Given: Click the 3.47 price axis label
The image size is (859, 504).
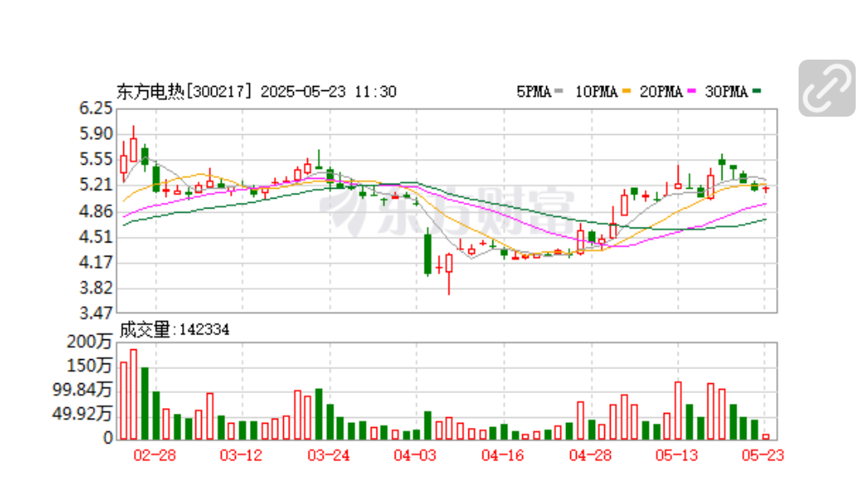Looking at the screenshot, I should (96, 314).
